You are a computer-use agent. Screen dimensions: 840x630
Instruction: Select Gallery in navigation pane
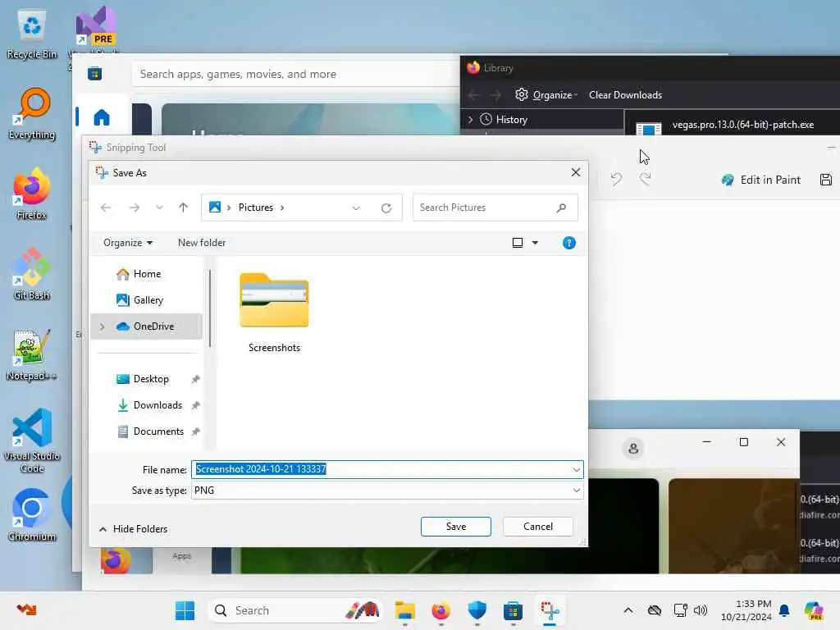click(x=146, y=300)
